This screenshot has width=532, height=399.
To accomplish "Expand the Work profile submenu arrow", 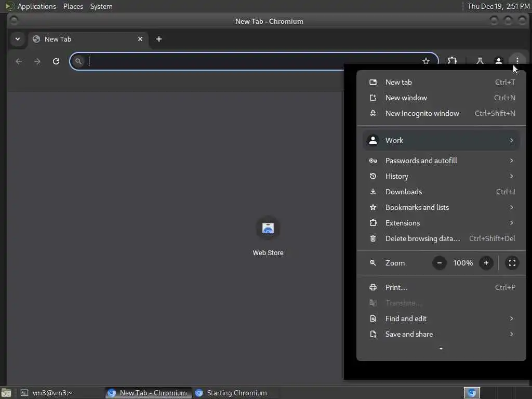I will click(x=511, y=140).
